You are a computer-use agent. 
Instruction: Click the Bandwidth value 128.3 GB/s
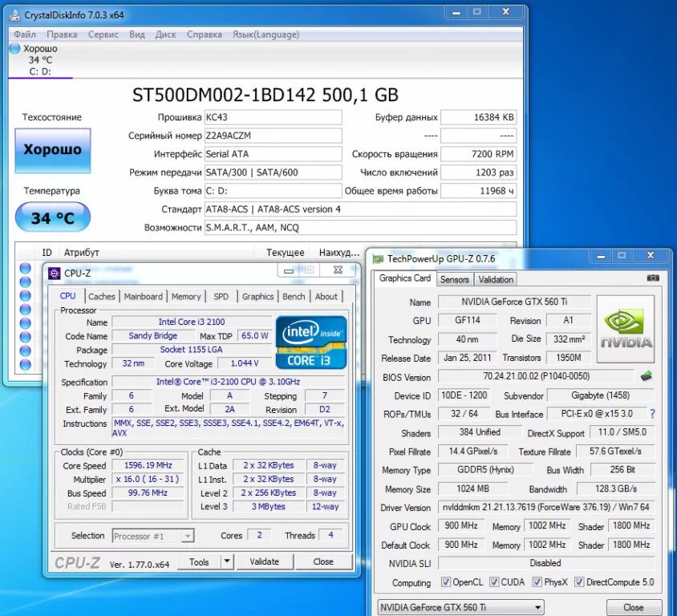click(x=616, y=488)
